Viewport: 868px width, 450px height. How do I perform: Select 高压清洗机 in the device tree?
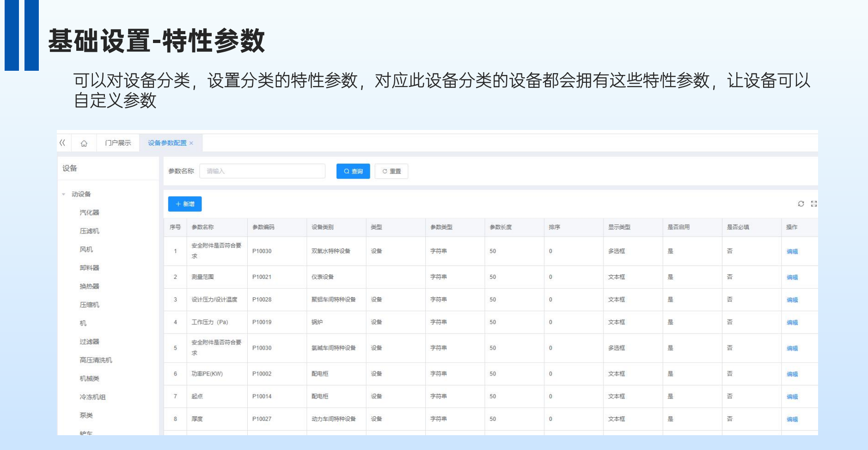pyautogui.click(x=96, y=360)
